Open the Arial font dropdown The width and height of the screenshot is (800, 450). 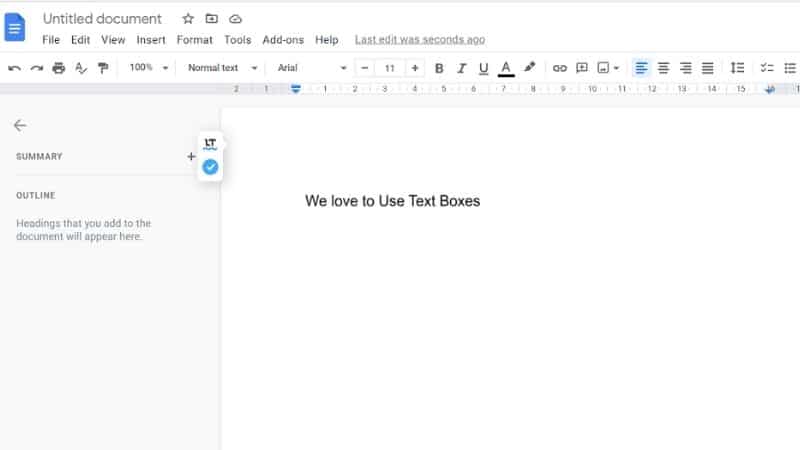(x=311, y=68)
